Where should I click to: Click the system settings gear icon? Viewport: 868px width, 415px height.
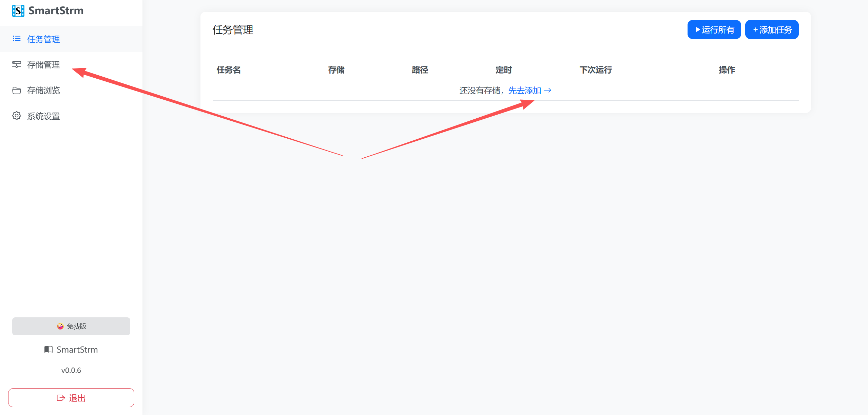[17, 116]
